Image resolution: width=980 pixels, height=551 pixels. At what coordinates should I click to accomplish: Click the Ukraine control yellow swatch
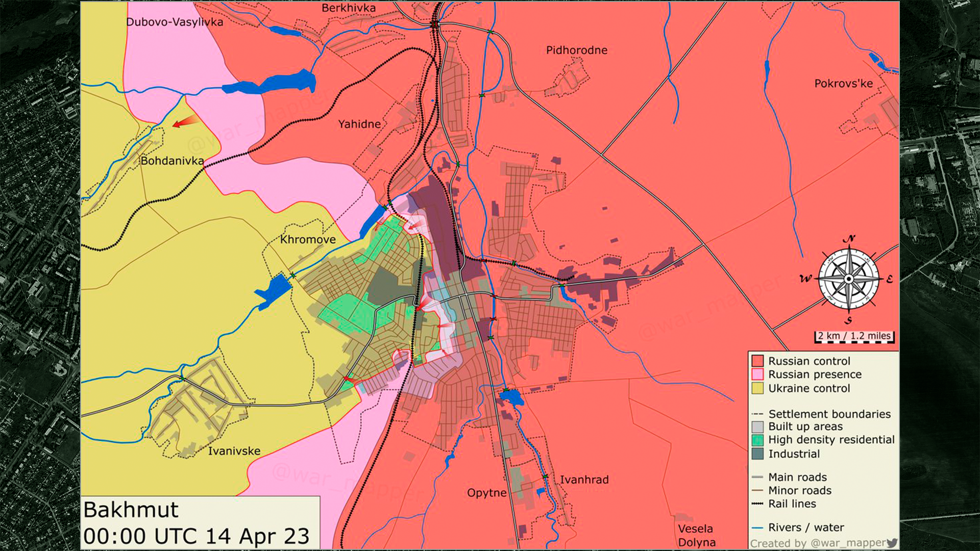(757, 388)
